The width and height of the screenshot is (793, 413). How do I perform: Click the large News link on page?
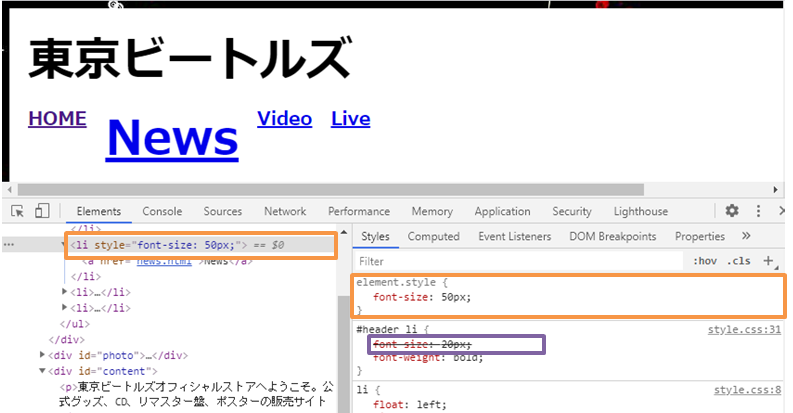tap(172, 137)
